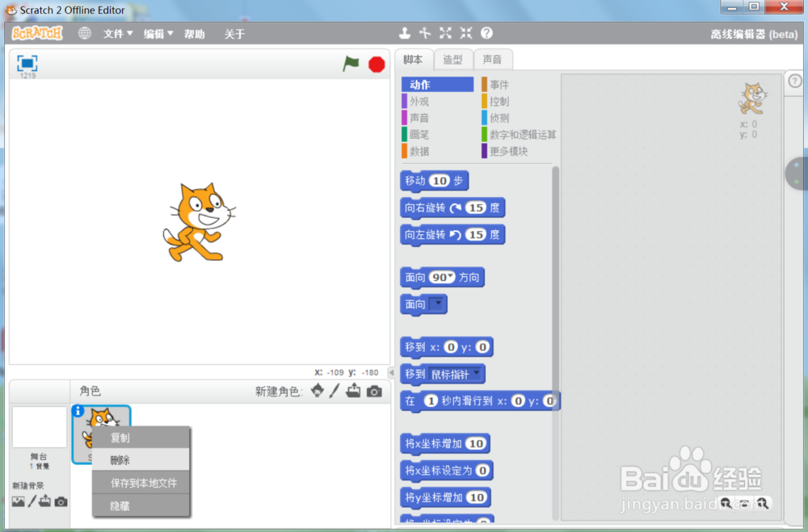The height and width of the screenshot is (532, 808).
Task: Select the 数据 block category
Action: (437, 151)
